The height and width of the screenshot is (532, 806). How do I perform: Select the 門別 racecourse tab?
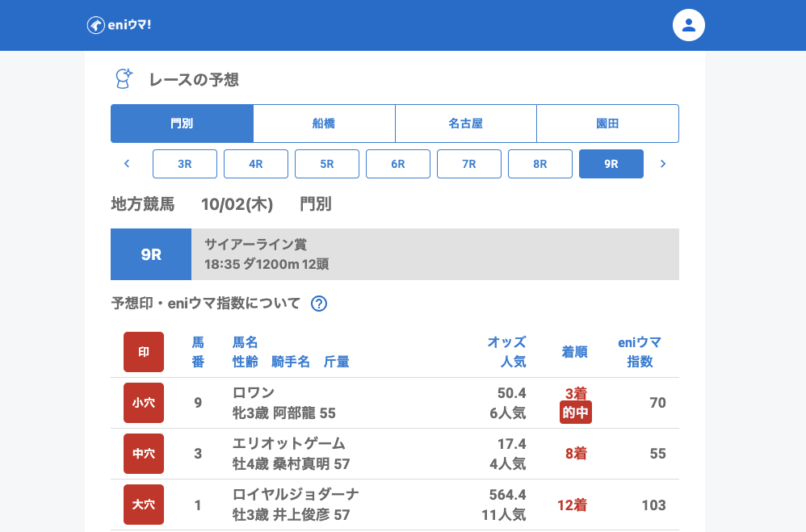182,124
